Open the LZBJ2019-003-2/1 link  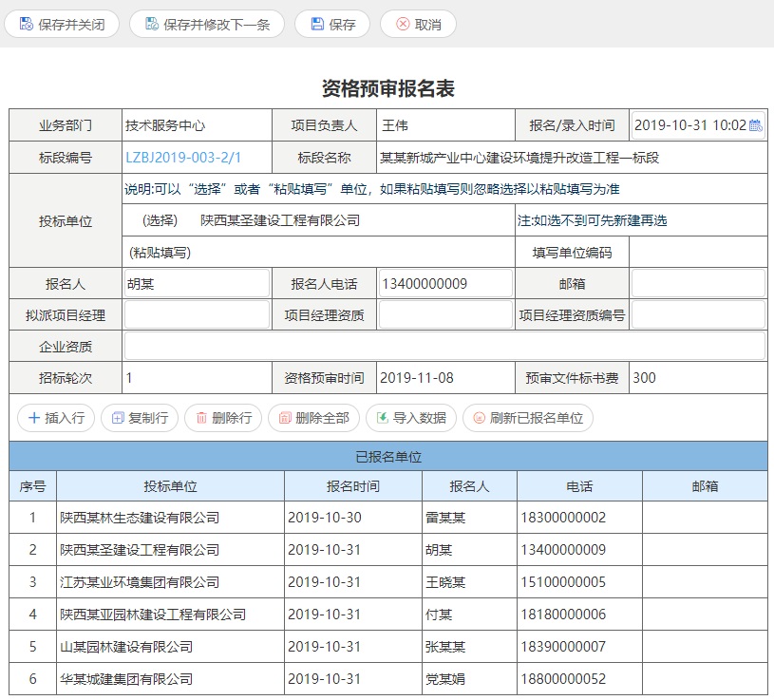pos(183,158)
